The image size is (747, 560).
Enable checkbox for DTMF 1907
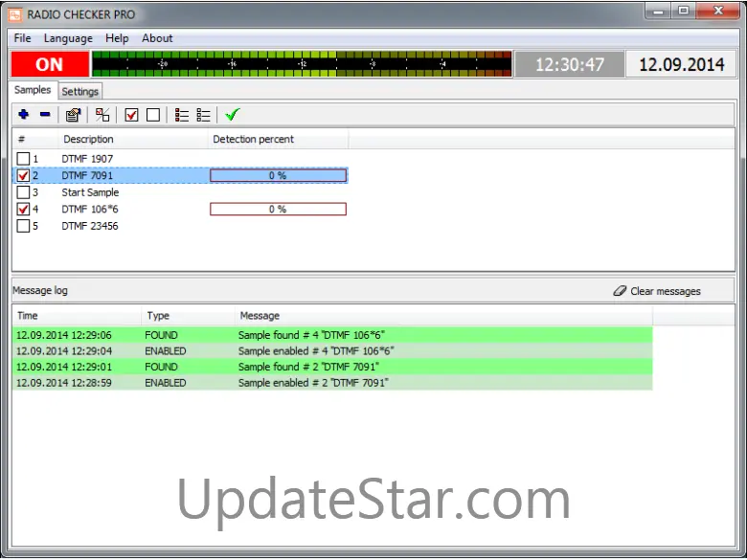23,159
